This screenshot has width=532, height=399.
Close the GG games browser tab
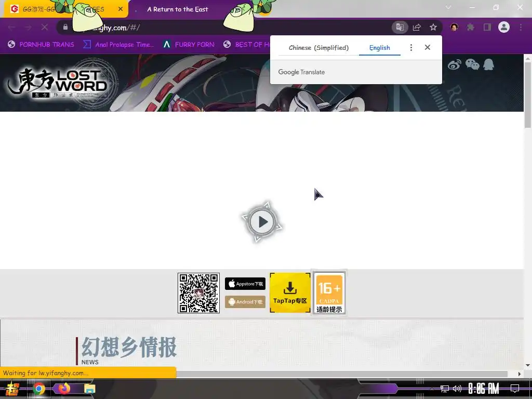(121, 9)
